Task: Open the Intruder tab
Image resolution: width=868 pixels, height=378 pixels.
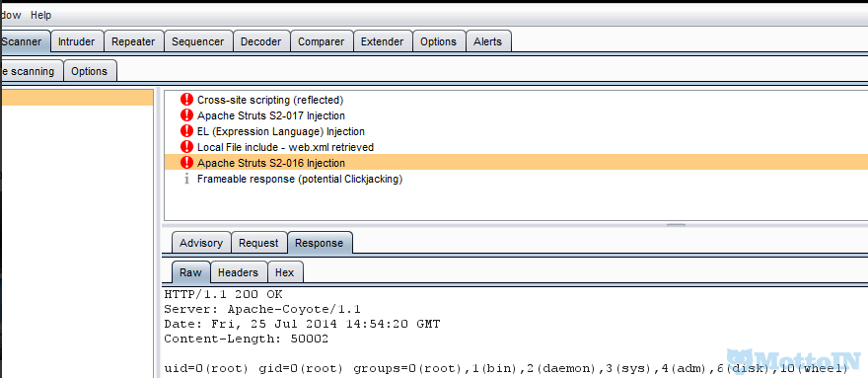Action: click(x=77, y=41)
